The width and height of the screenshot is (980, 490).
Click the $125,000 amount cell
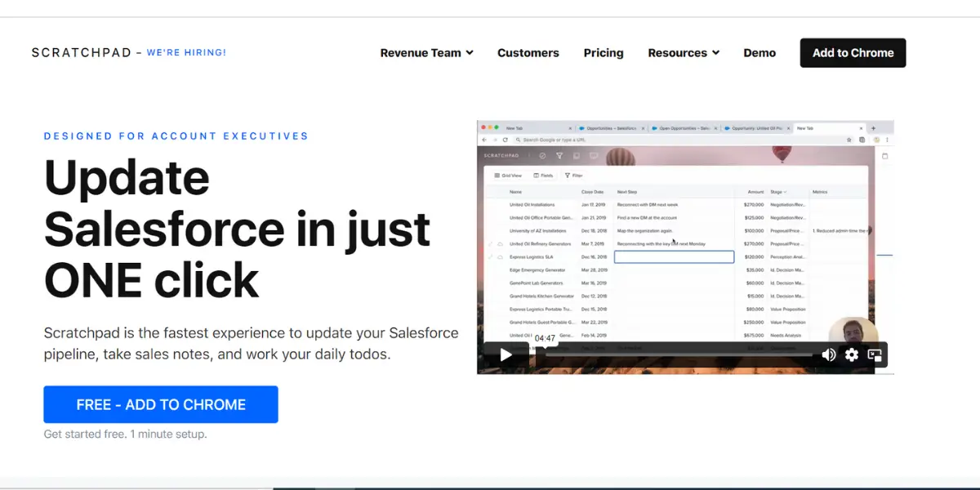pyautogui.click(x=754, y=218)
